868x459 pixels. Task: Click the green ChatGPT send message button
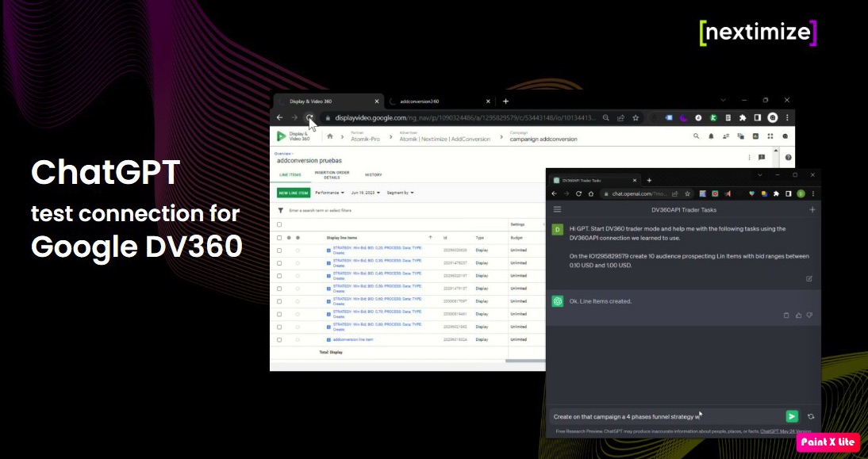coord(791,416)
